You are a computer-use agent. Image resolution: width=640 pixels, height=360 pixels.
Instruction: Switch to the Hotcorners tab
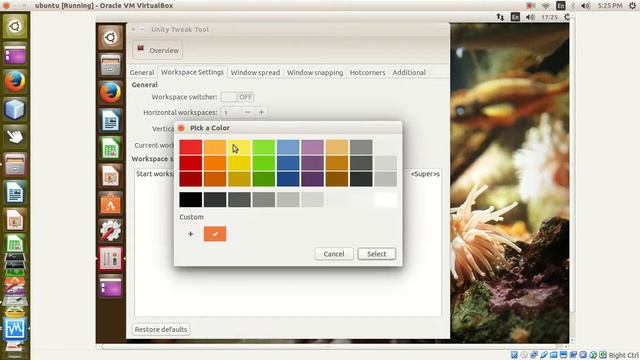(367, 73)
